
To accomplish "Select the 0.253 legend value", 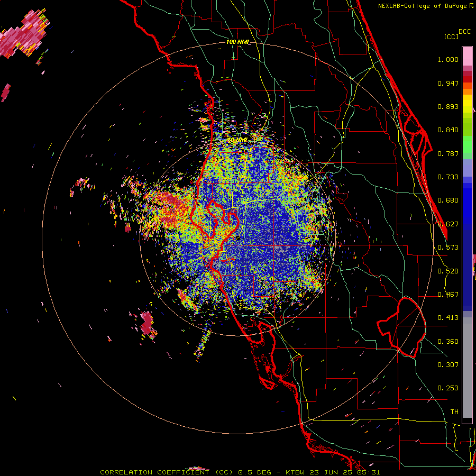I will pyautogui.click(x=448, y=388).
